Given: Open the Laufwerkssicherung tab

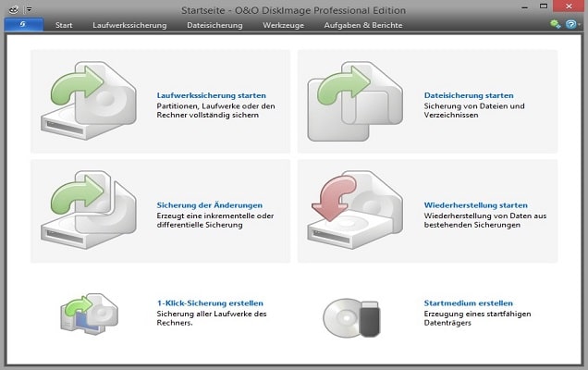Looking at the screenshot, I should 129,25.
